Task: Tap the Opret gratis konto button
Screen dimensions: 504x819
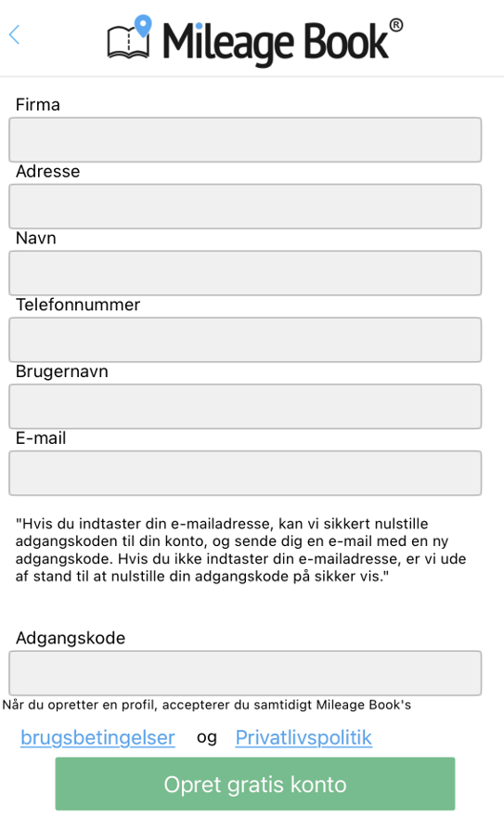Action: [x=255, y=784]
